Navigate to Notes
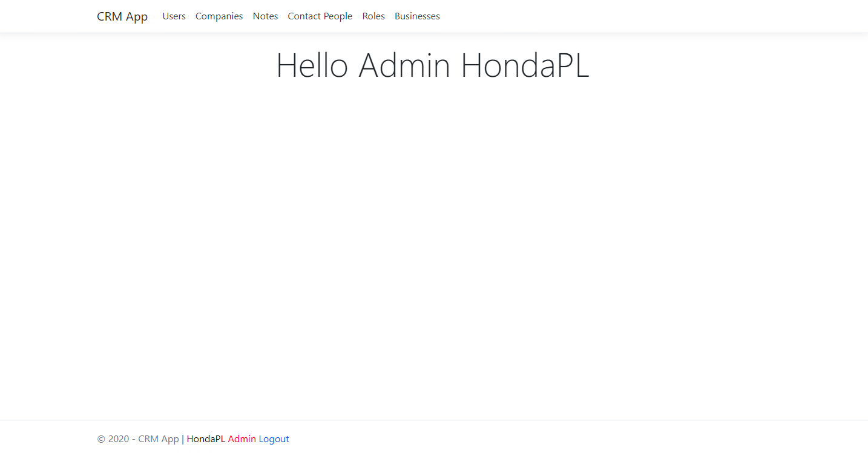The image size is (868, 453). (265, 16)
